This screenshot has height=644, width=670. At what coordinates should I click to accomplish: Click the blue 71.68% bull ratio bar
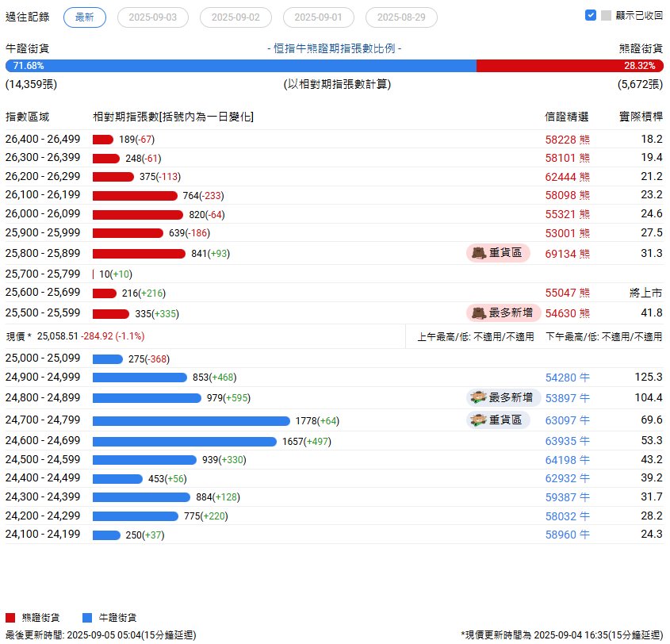[241, 66]
